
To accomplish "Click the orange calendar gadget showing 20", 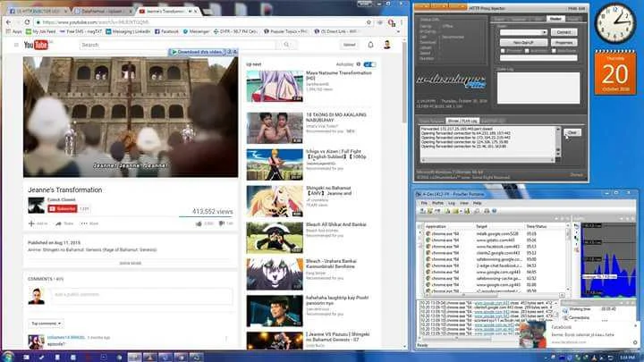I will tap(614, 72).
